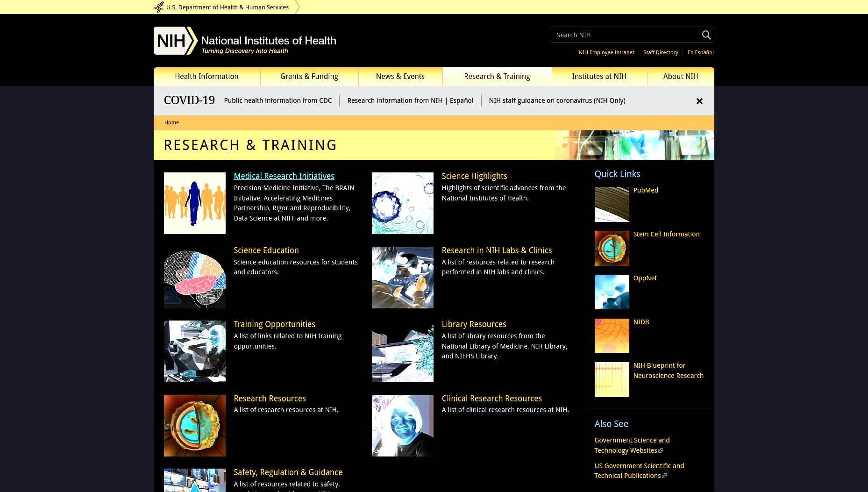The width and height of the screenshot is (868, 492).
Task: Open the Training Opportunities heading link
Action: [x=274, y=324]
